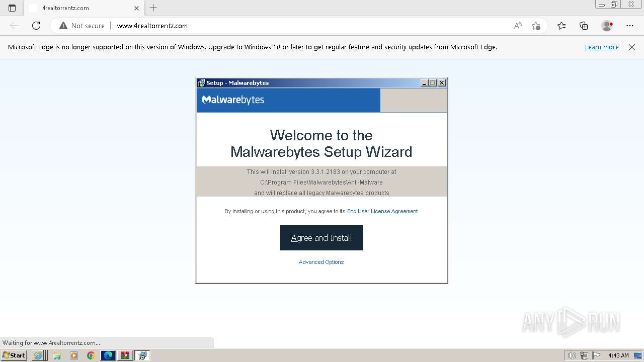644x362 pixels.
Task: Open the Windows Start menu
Action: coord(14,355)
